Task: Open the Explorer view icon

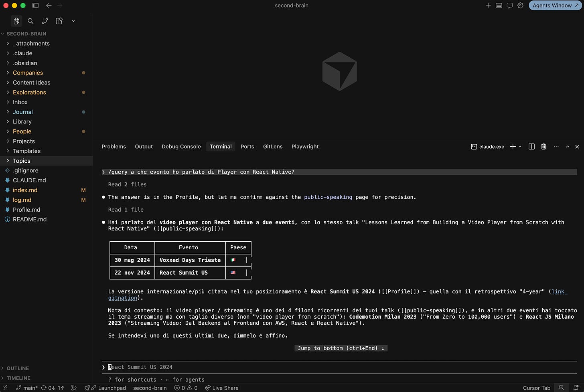Action: click(16, 21)
